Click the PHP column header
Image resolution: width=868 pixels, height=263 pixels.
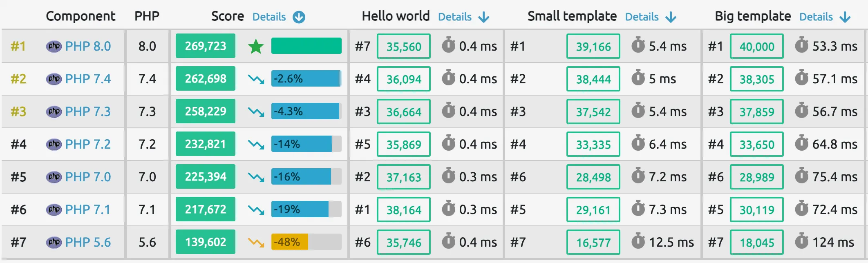(147, 16)
